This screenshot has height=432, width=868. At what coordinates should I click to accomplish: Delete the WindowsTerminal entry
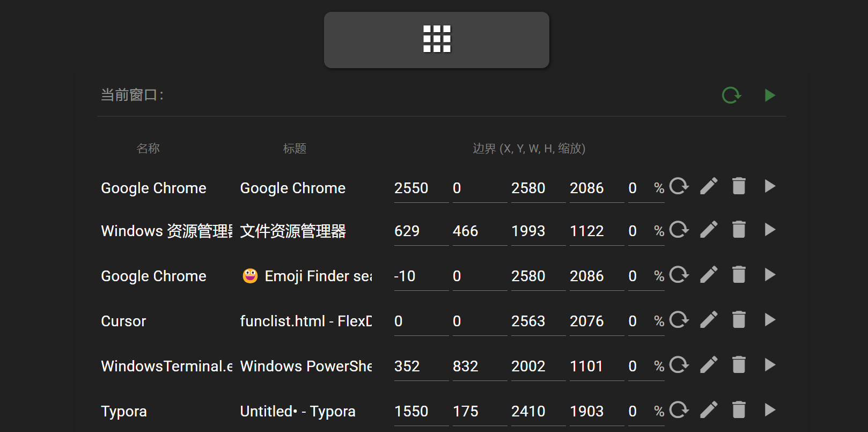pos(739,365)
